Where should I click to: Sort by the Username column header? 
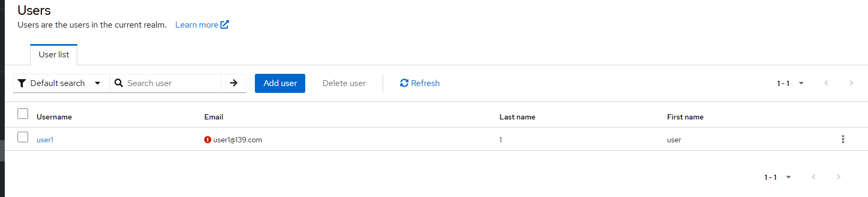click(x=54, y=117)
